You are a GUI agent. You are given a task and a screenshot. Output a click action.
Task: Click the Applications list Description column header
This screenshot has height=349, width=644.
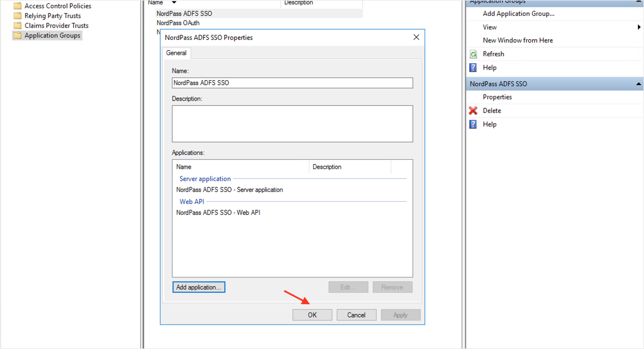(350, 167)
